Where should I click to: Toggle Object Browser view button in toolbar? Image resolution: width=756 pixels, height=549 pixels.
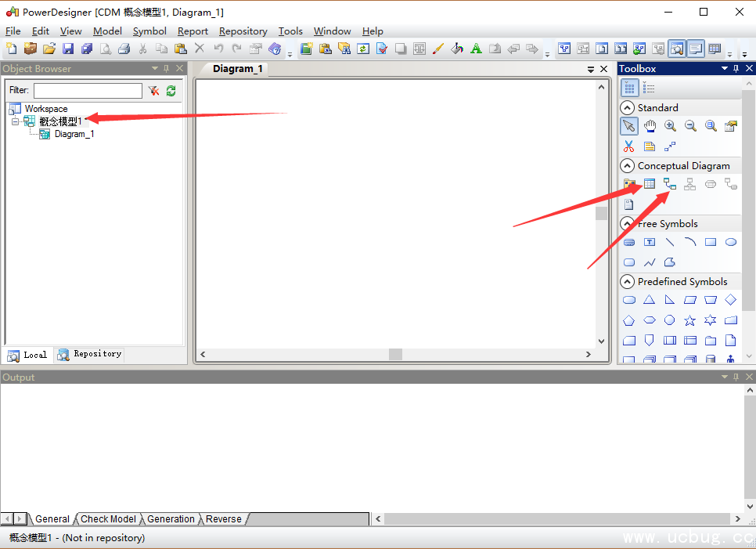click(x=677, y=49)
